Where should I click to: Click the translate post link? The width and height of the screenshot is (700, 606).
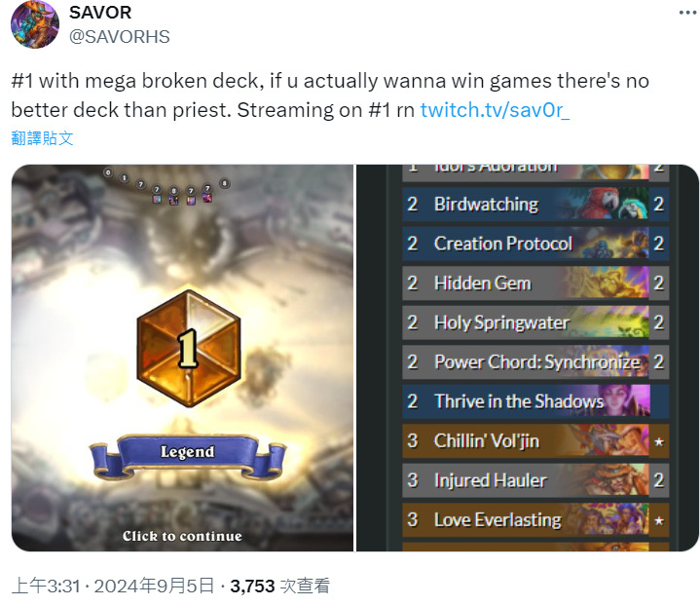pos(42,138)
